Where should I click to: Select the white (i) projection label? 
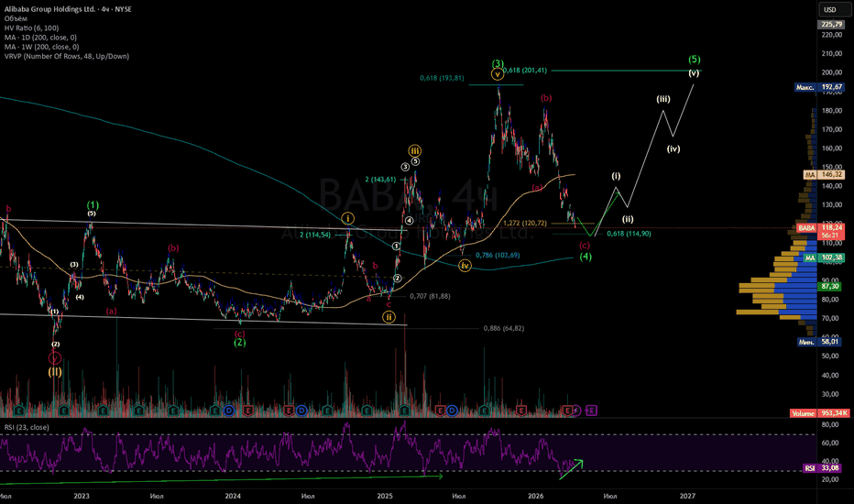tap(616, 176)
